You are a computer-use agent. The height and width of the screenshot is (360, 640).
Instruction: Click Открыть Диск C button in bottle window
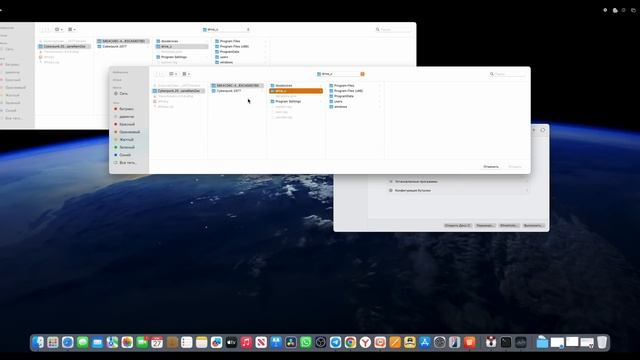pyautogui.click(x=458, y=225)
